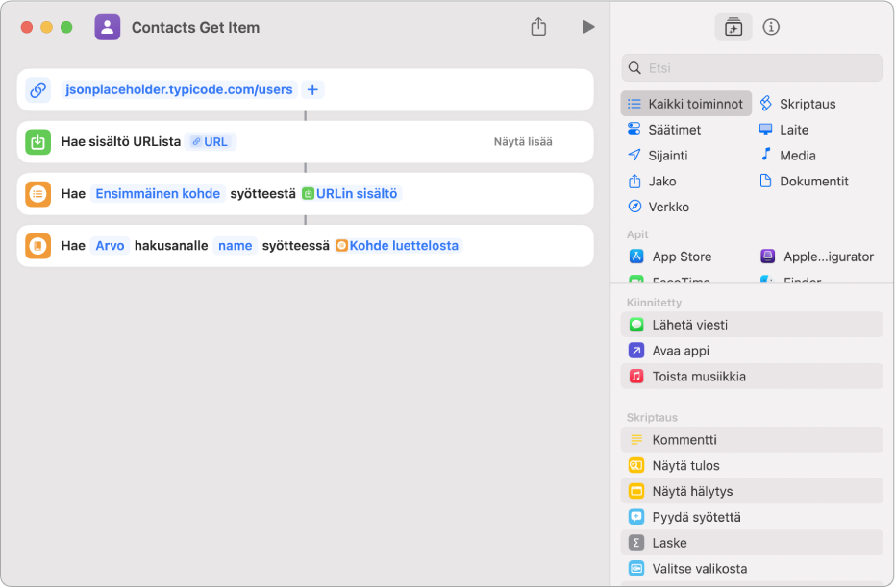This screenshot has width=895, height=588.
Task: Add the Avaa appi action
Action: 752,350
